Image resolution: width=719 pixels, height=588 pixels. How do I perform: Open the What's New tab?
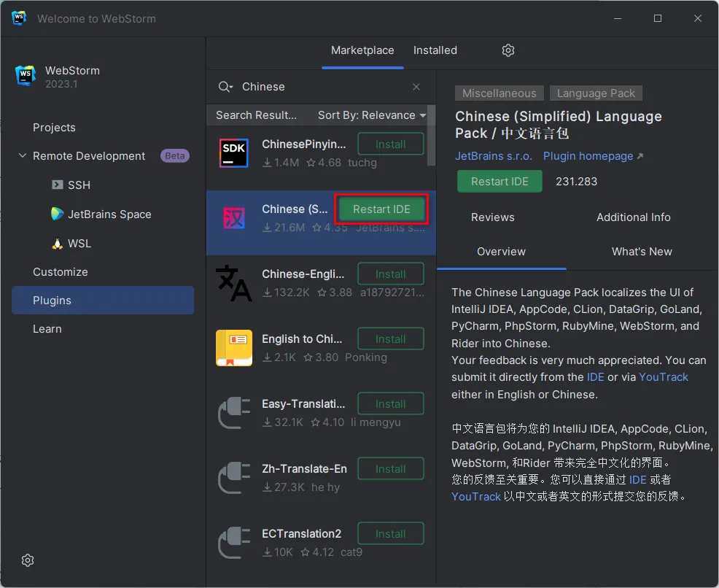point(642,252)
